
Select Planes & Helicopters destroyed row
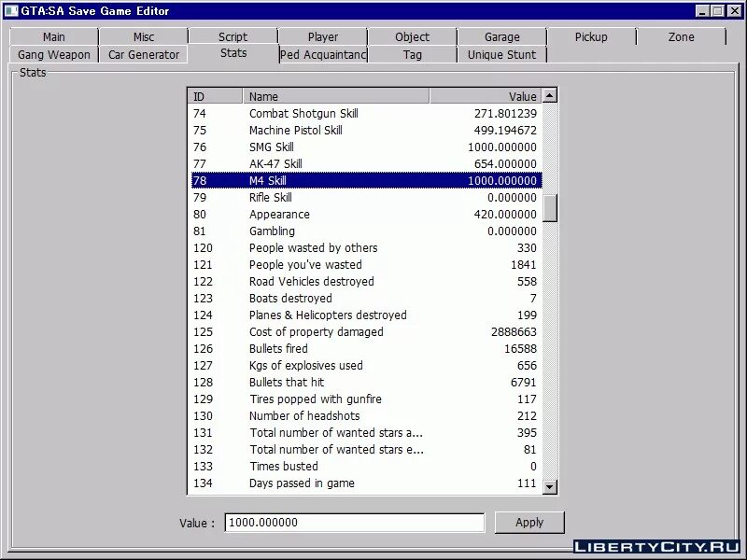click(x=366, y=315)
